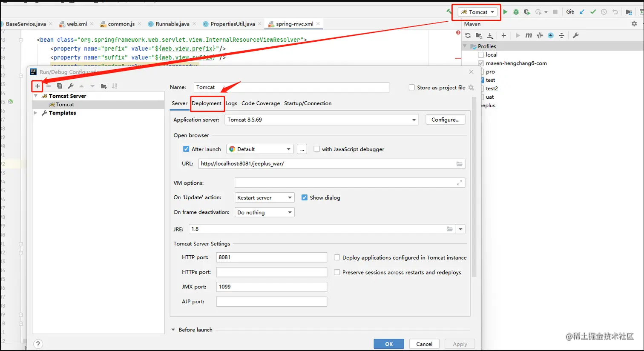Reload all Maven projects

[x=468, y=35]
